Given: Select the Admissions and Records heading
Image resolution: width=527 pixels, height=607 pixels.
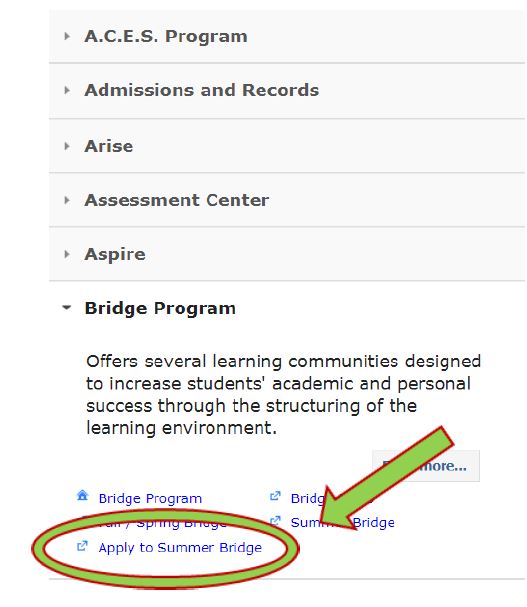Looking at the screenshot, I should [x=201, y=90].
